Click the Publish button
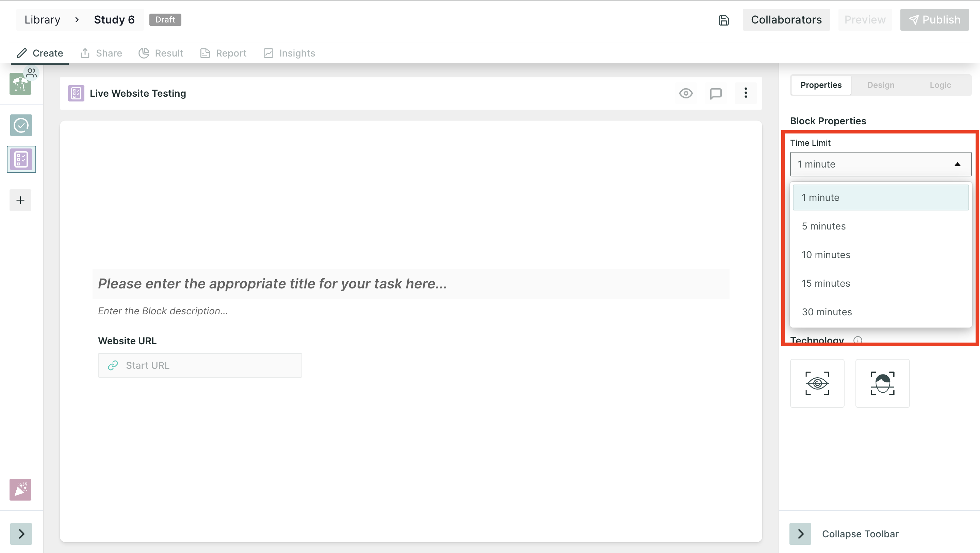 point(934,20)
